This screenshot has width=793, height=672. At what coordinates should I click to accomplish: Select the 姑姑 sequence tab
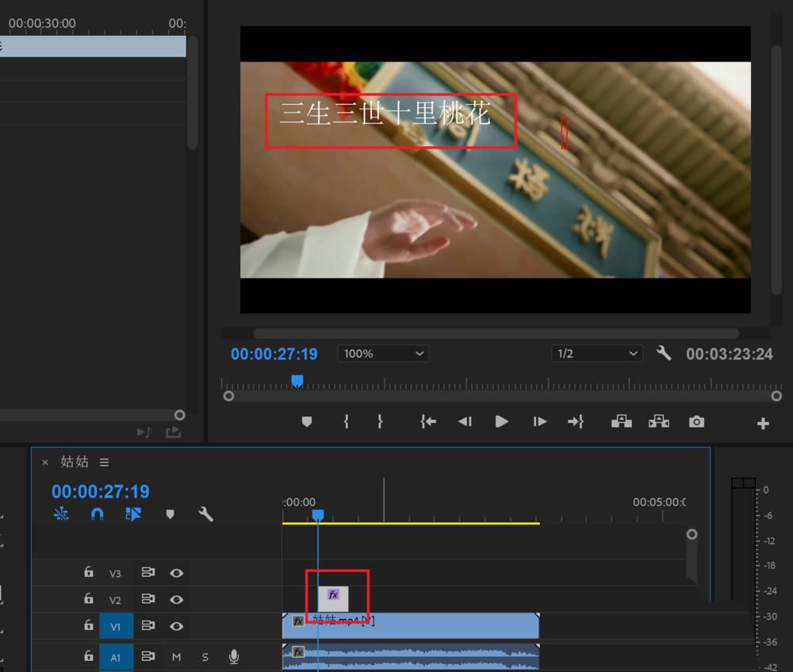tap(76, 462)
